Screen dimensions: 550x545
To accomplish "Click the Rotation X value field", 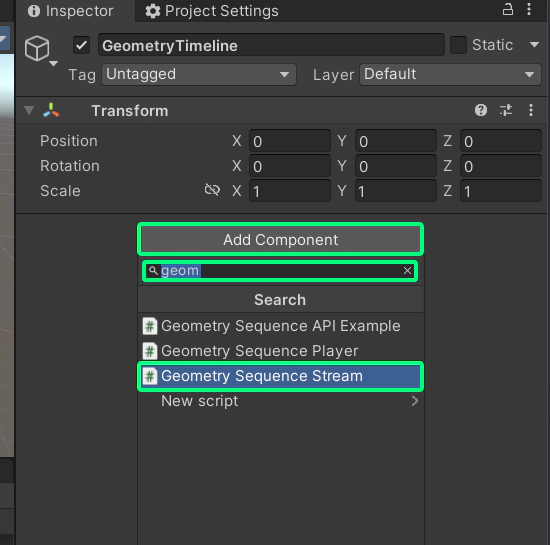I will click(x=290, y=166).
